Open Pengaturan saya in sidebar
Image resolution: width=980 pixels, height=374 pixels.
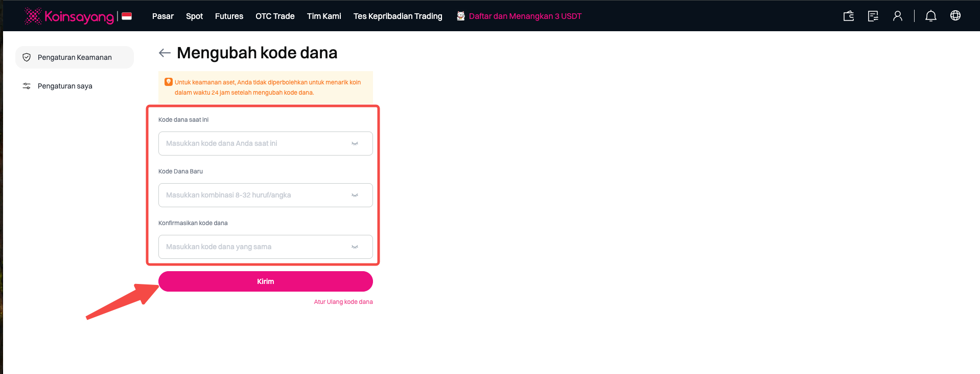[x=65, y=86]
